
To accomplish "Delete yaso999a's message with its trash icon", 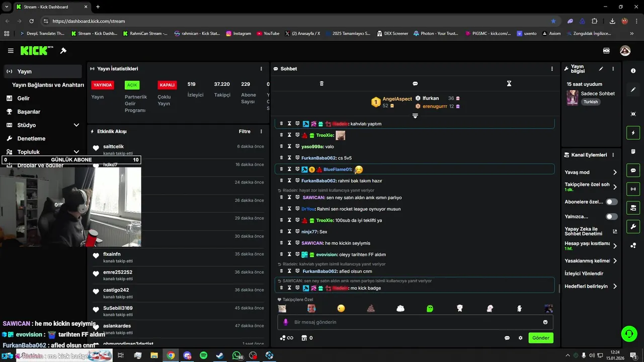I will pos(282,146).
